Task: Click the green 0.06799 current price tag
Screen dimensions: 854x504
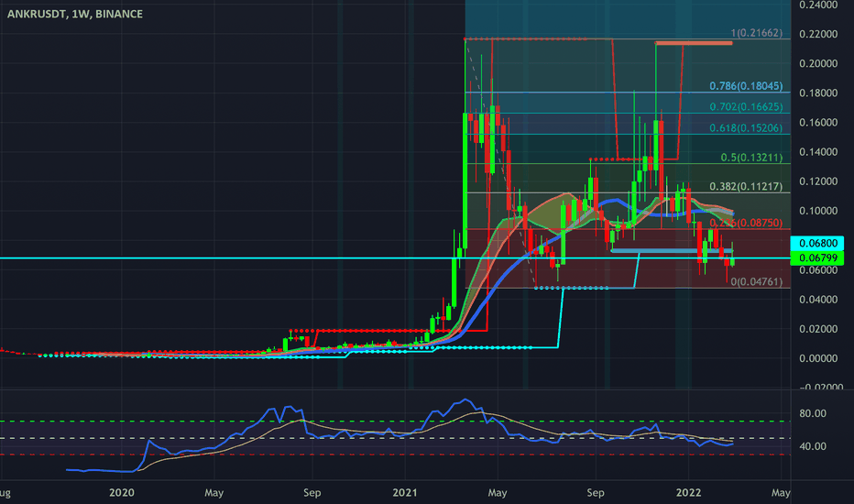Action: pos(817,257)
